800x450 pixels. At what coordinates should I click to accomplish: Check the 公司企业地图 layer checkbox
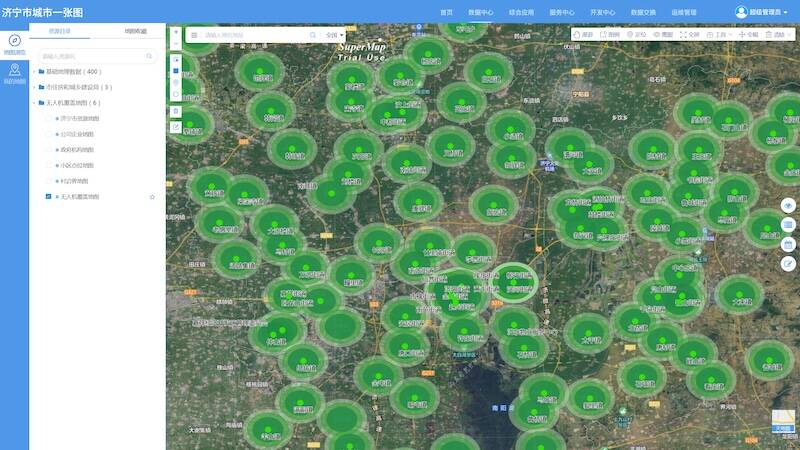coord(48,134)
